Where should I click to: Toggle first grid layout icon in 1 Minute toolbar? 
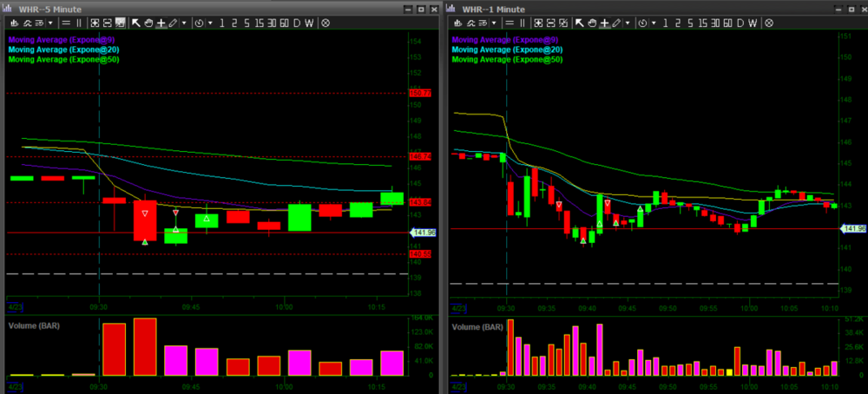click(539, 23)
